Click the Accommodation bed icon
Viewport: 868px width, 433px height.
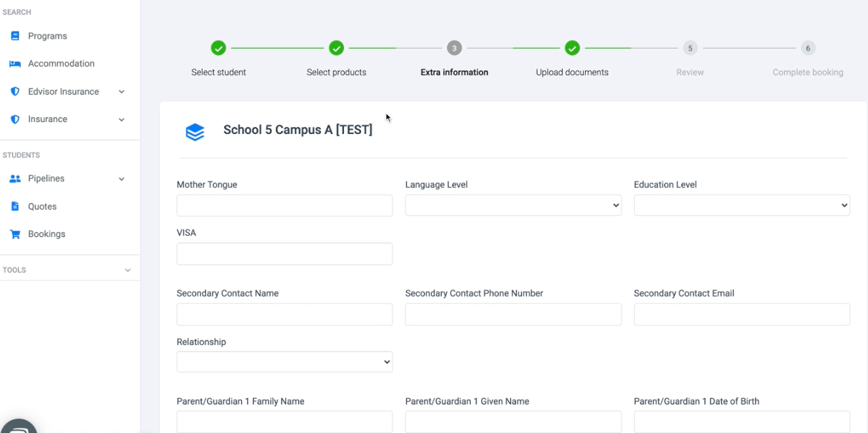[x=15, y=64]
